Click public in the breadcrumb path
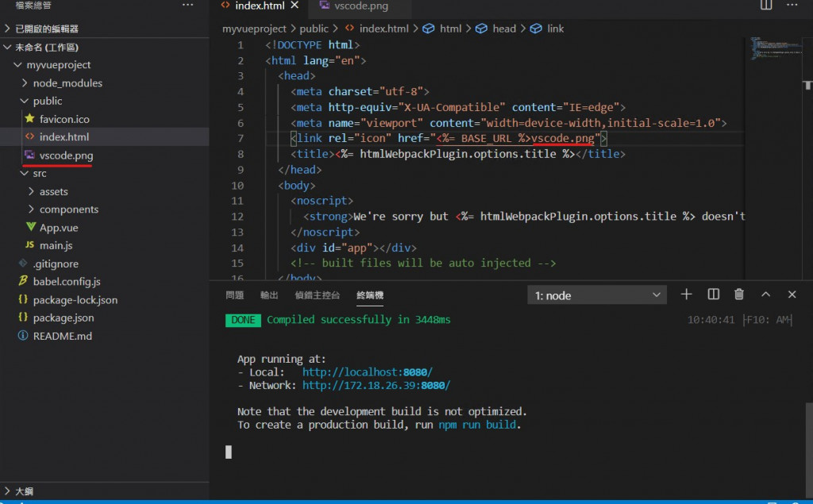Image resolution: width=813 pixels, height=504 pixels. (x=314, y=29)
